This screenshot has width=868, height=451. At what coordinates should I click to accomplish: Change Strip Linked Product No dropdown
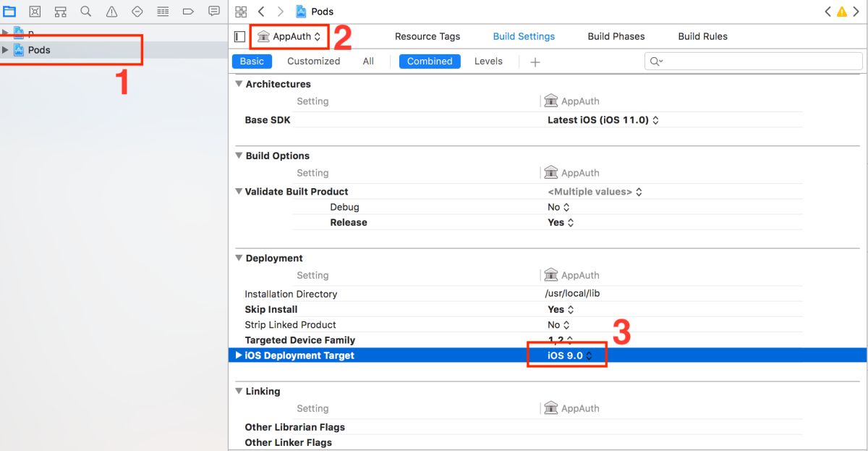point(558,325)
